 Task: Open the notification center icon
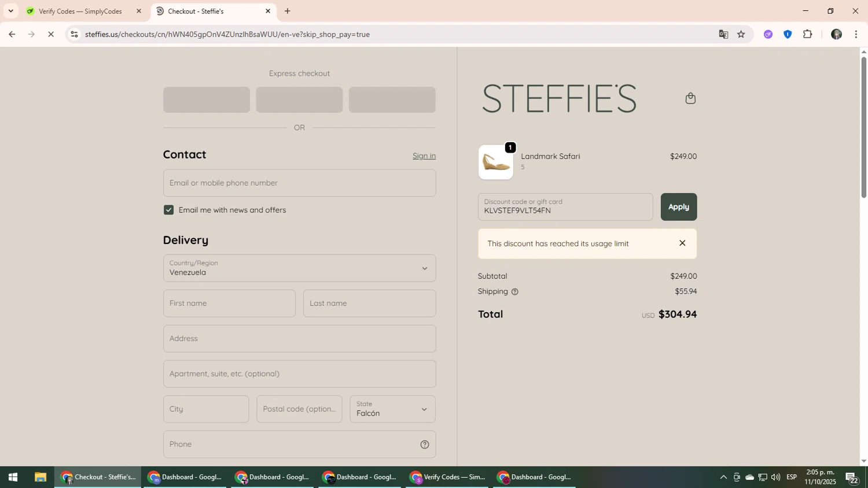tap(852, 478)
